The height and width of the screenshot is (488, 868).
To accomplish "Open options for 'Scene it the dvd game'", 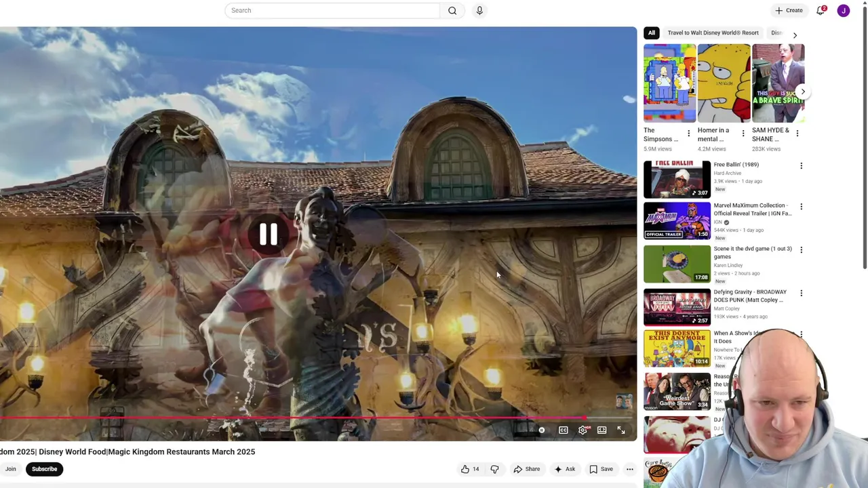I will pos(801,250).
